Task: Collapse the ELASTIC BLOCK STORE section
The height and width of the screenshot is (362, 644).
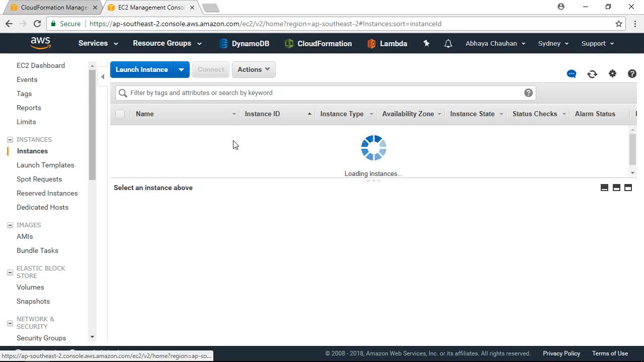Action: [10, 272]
